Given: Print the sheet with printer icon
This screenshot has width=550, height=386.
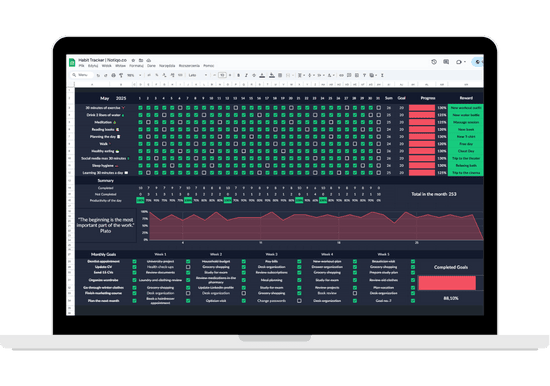Looking at the screenshot, I should point(113,75).
